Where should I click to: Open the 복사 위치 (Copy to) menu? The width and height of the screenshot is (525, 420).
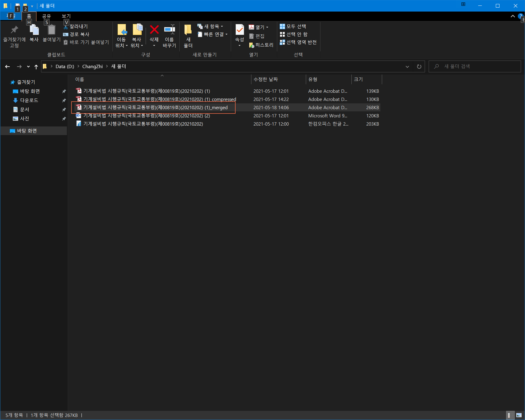click(x=137, y=36)
